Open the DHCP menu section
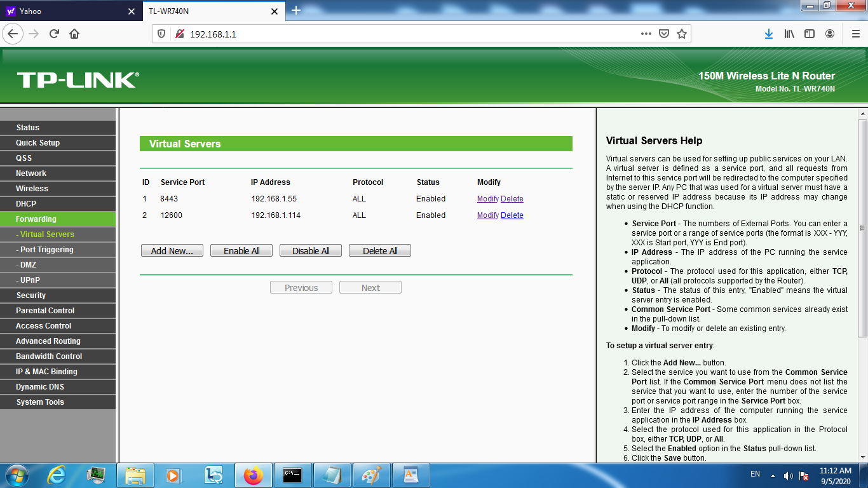This screenshot has width=868, height=488. pos(26,204)
